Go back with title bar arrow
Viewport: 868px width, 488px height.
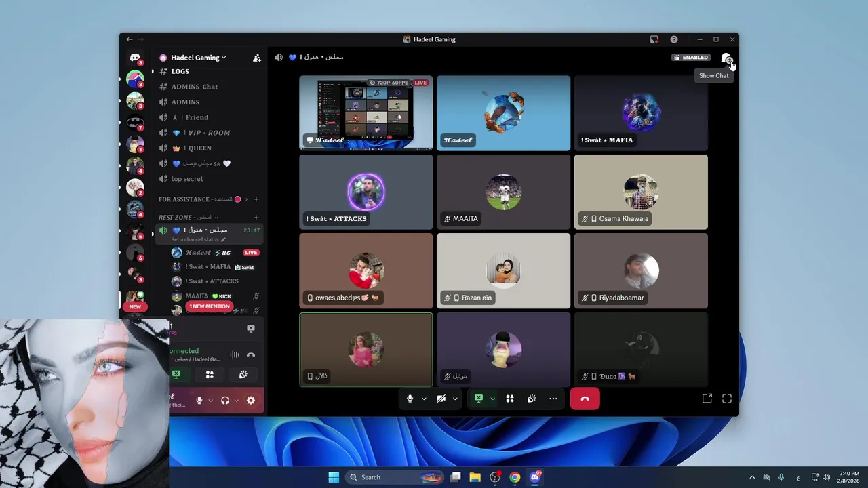click(x=130, y=39)
